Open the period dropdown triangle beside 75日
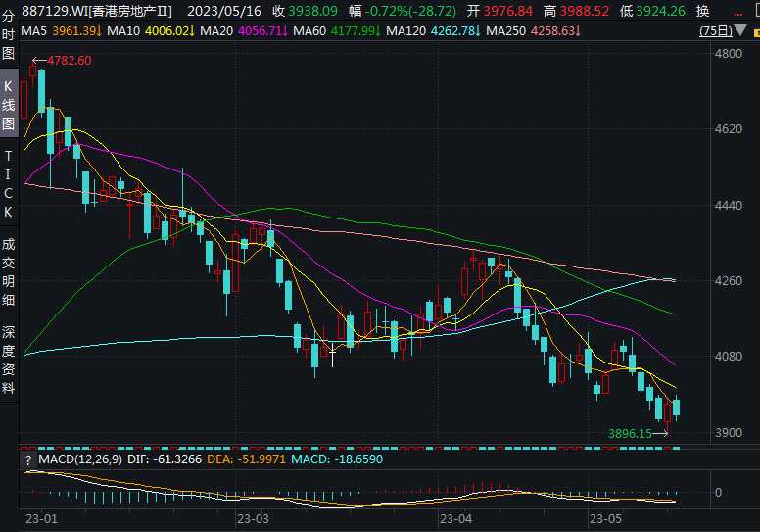Screen dimensions: 760x532 pos(740,31)
